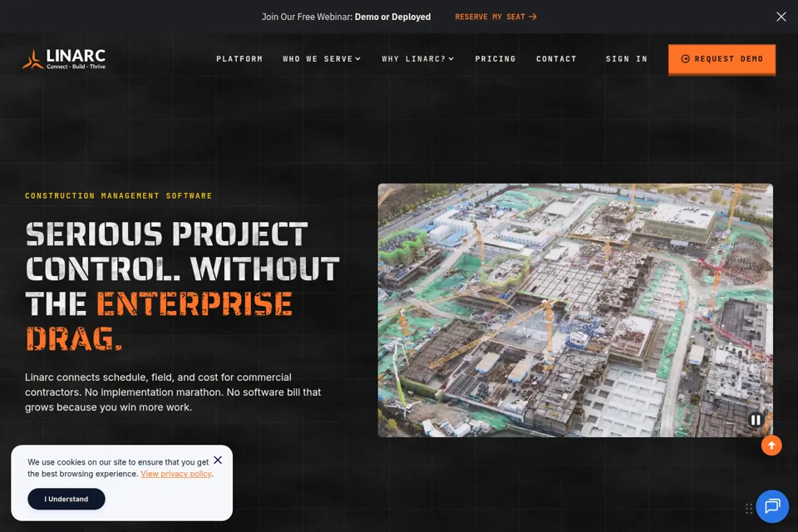
Task: Dismiss the cookie notice with X
Action: [x=218, y=461]
